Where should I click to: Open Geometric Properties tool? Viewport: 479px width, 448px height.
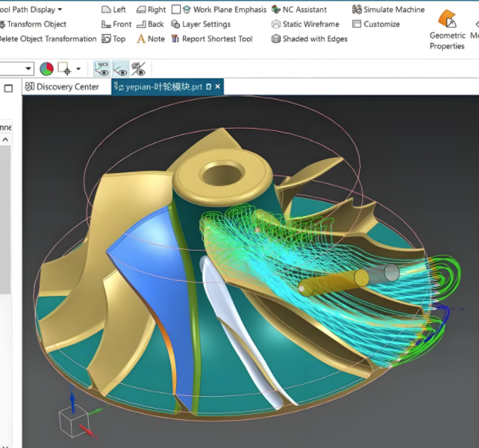pyautogui.click(x=447, y=29)
